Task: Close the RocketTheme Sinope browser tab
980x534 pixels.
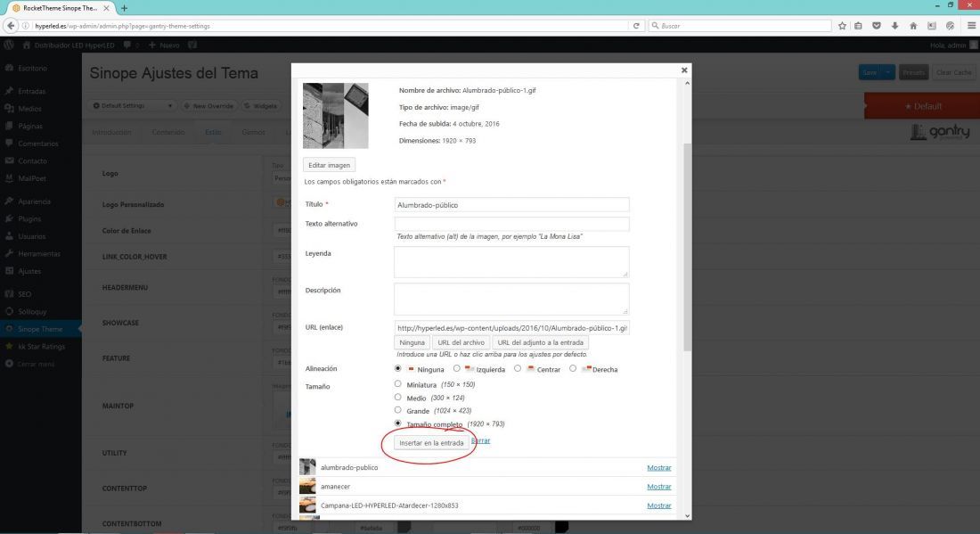Action: point(106,8)
